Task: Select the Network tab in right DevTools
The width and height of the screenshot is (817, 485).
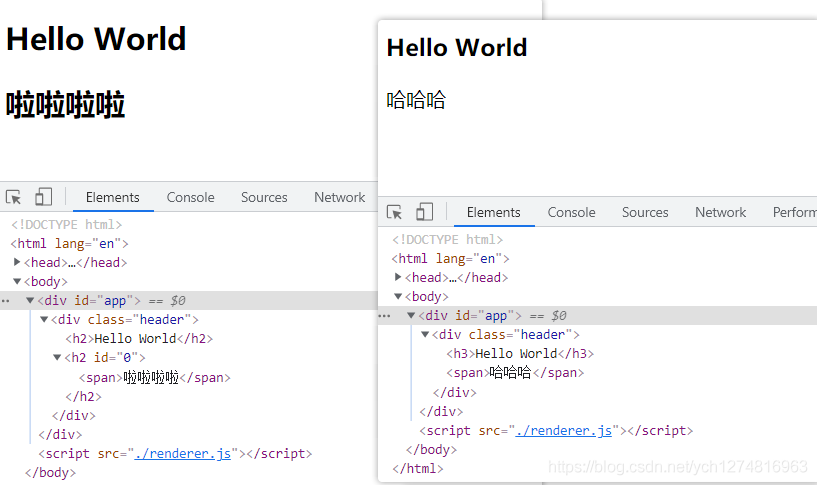Action: [x=720, y=212]
